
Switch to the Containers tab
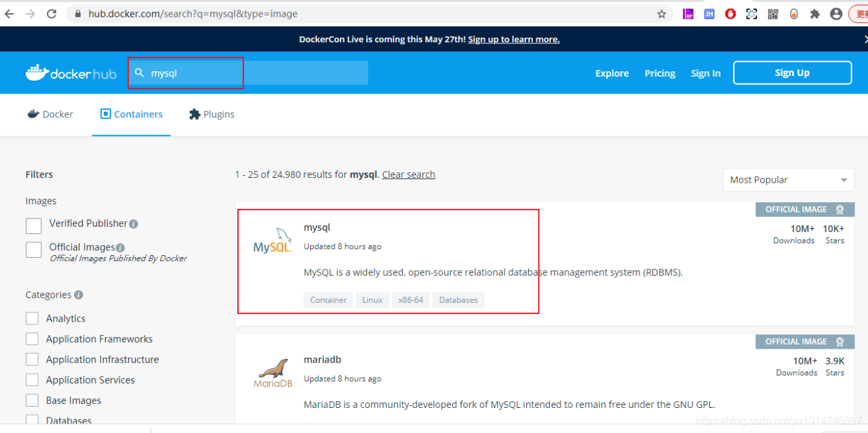(132, 114)
